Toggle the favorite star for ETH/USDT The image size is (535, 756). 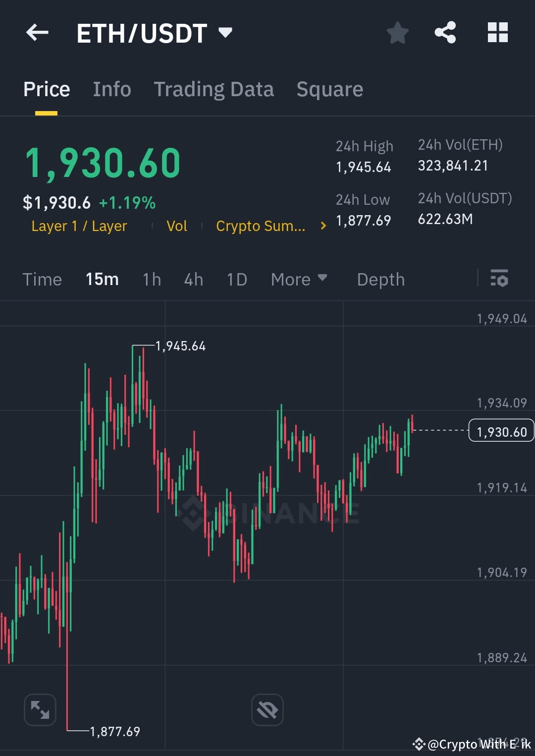click(397, 32)
